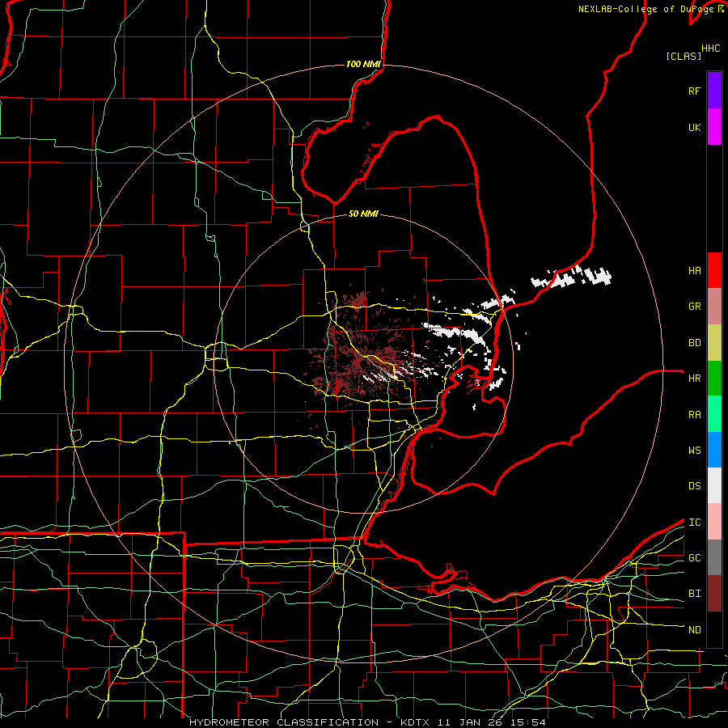
Task: Click the 'RA' legend label text
Action: pos(694,415)
